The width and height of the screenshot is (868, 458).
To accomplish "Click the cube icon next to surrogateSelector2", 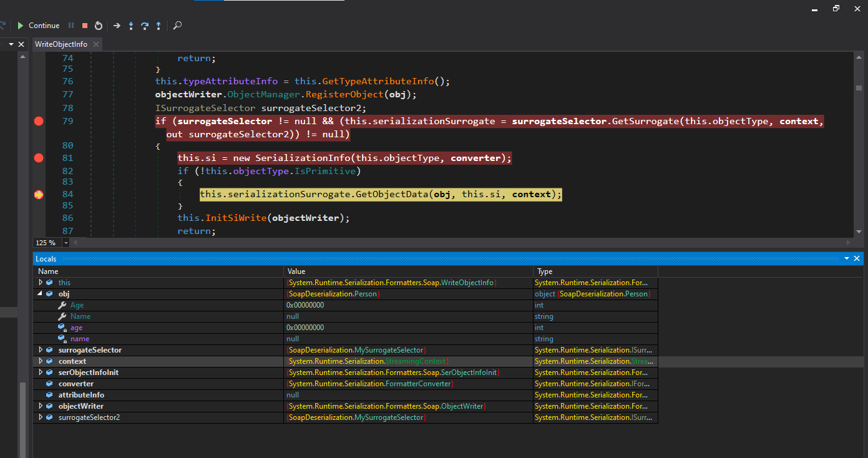I will (x=51, y=417).
